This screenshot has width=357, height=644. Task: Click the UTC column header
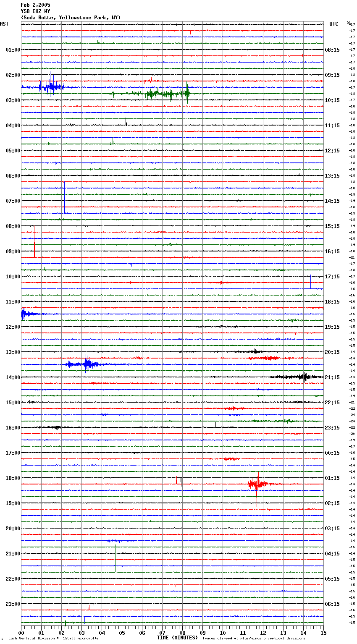tap(334, 24)
